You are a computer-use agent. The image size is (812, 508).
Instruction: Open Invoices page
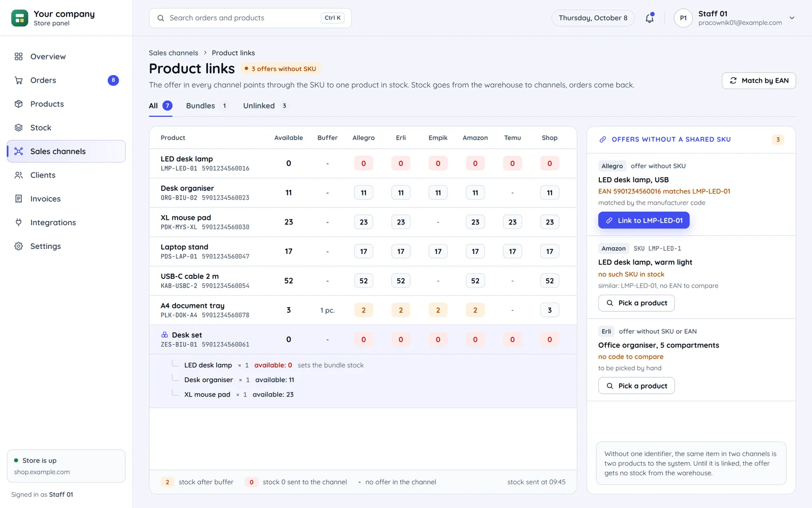(66, 199)
